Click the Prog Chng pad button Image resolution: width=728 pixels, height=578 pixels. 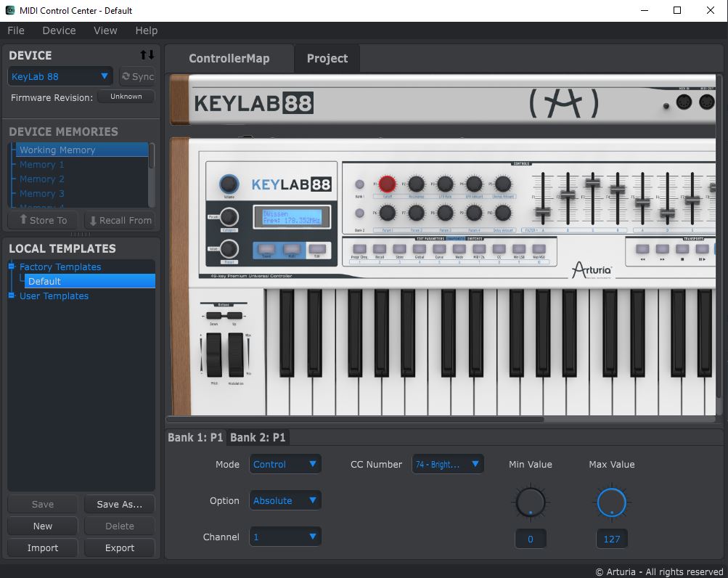pyautogui.click(x=359, y=249)
